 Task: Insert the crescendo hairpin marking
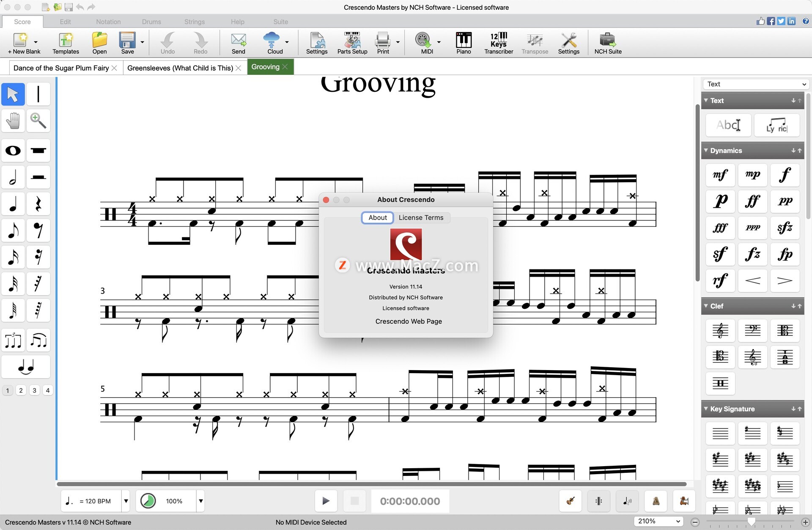[752, 281]
